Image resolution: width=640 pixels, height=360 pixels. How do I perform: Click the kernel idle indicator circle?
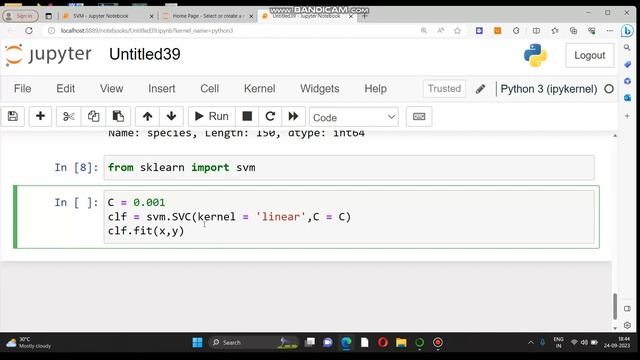click(609, 89)
